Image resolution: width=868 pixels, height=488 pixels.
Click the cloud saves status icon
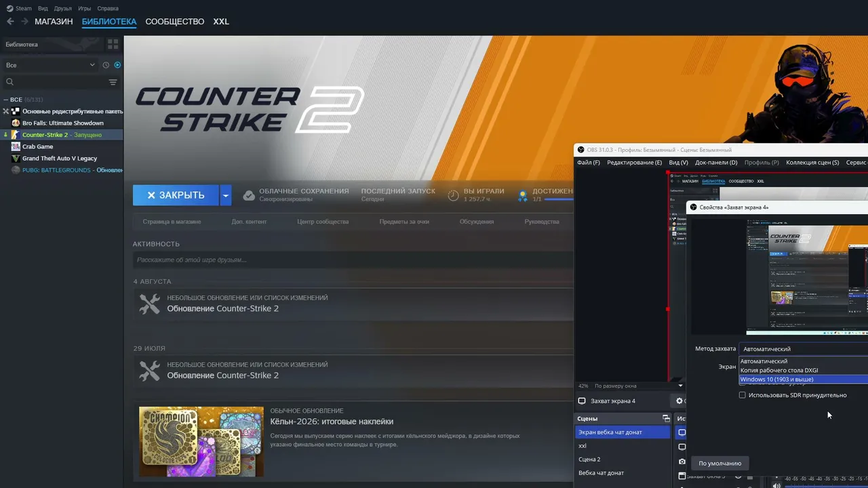click(249, 195)
